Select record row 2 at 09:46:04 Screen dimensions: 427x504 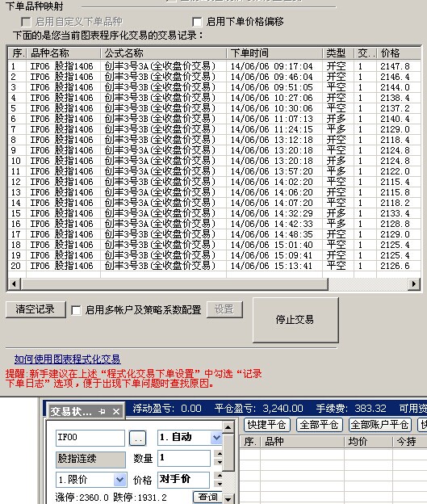point(214,77)
